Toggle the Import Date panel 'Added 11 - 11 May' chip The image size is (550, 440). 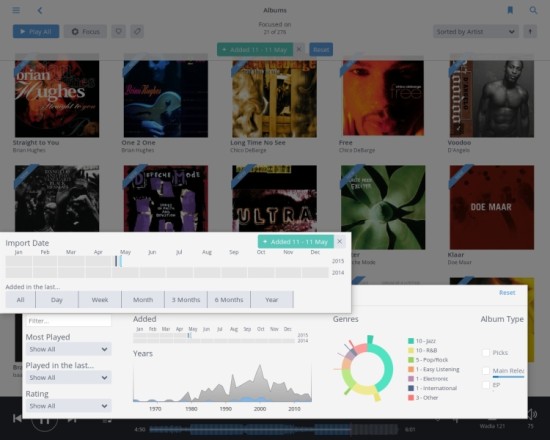click(296, 241)
